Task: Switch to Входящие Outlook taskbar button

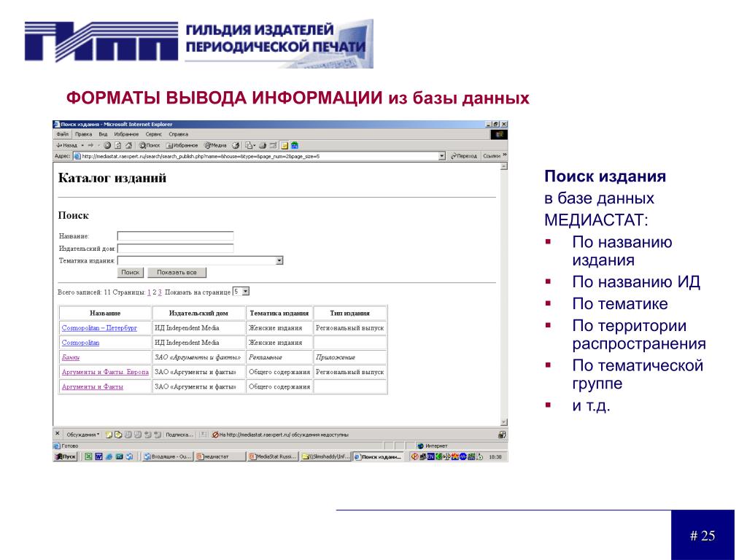Action: tap(167, 456)
